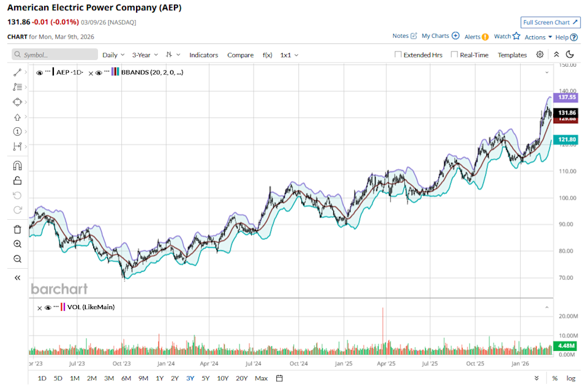Click the Full Screen Chart button
This screenshot has width=588, height=390.
click(550, 22)
